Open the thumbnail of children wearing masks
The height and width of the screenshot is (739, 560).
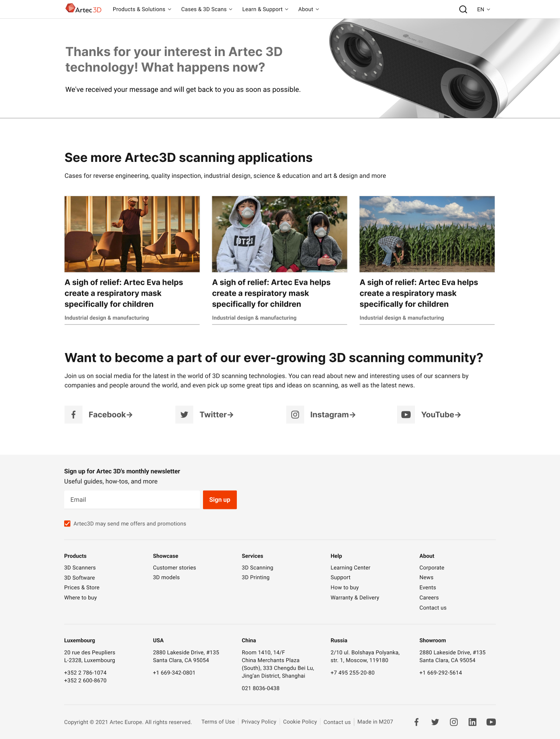(x=280, y=234)
